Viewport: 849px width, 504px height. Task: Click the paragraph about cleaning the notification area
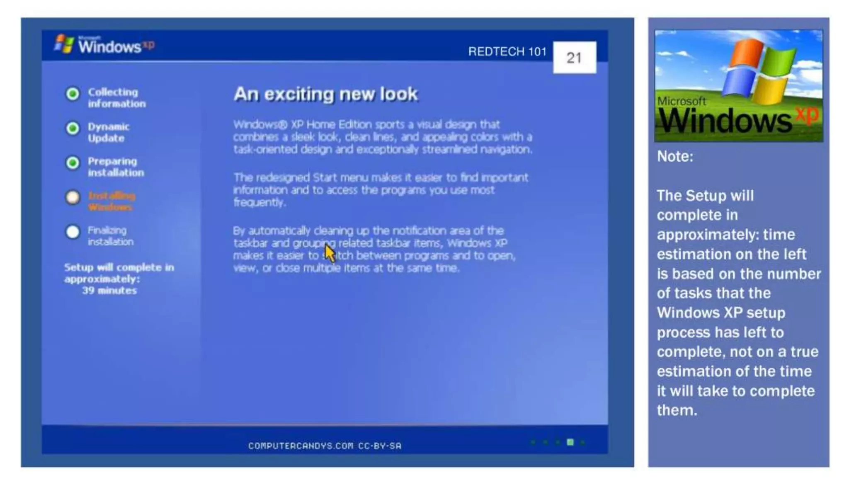[x=374, y=249]
